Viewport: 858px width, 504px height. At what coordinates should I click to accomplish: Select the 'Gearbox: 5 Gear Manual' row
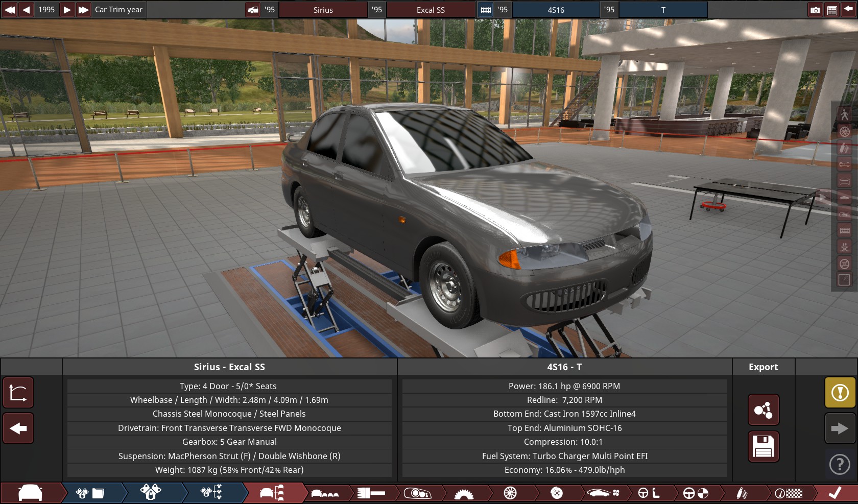229,442
